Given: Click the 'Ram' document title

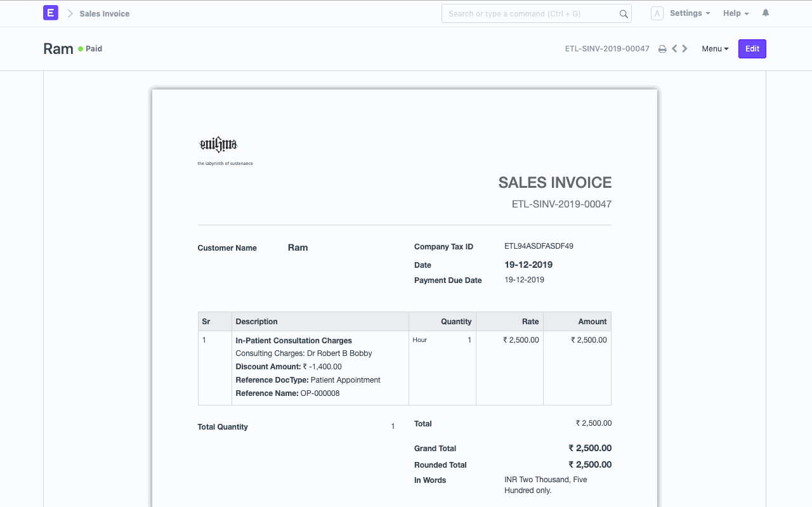Looking at the screenshot, I should (x=58, y=49).
